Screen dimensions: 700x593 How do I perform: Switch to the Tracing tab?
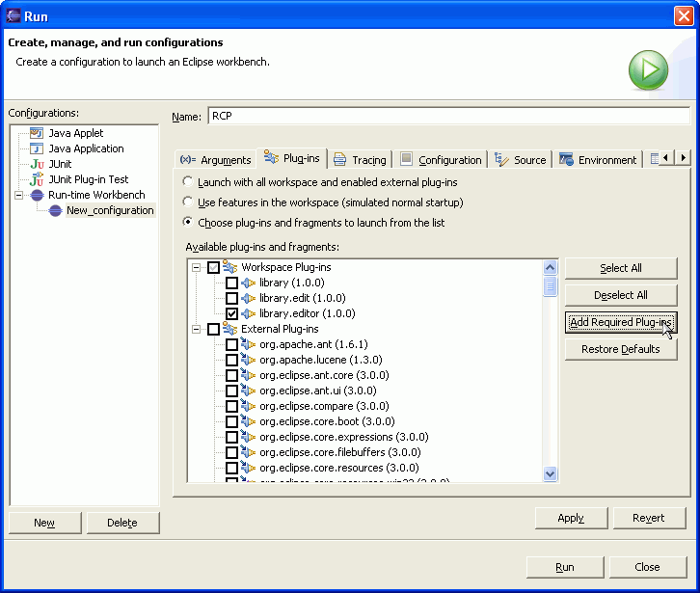pos(360,160)
